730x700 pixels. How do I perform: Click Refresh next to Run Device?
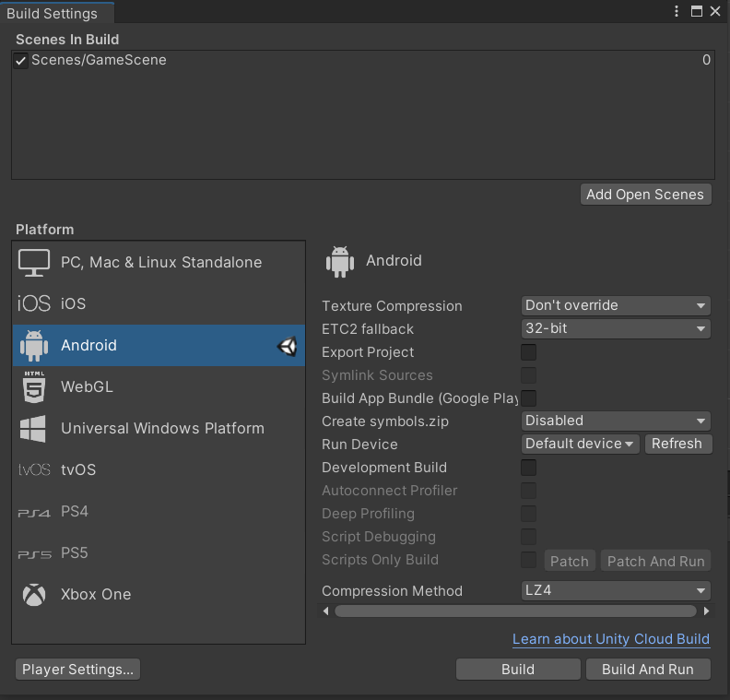click(x=678, y=444)
